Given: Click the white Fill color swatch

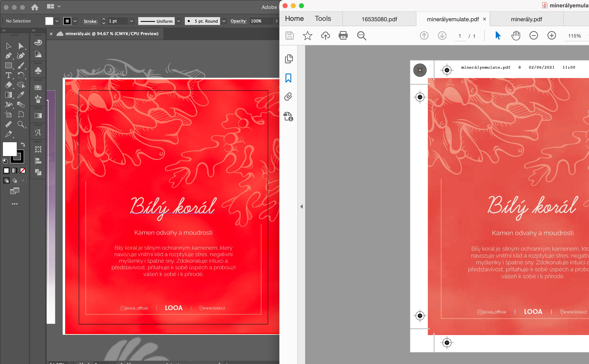Looking at the screenshot, I should tap(9, 149).
